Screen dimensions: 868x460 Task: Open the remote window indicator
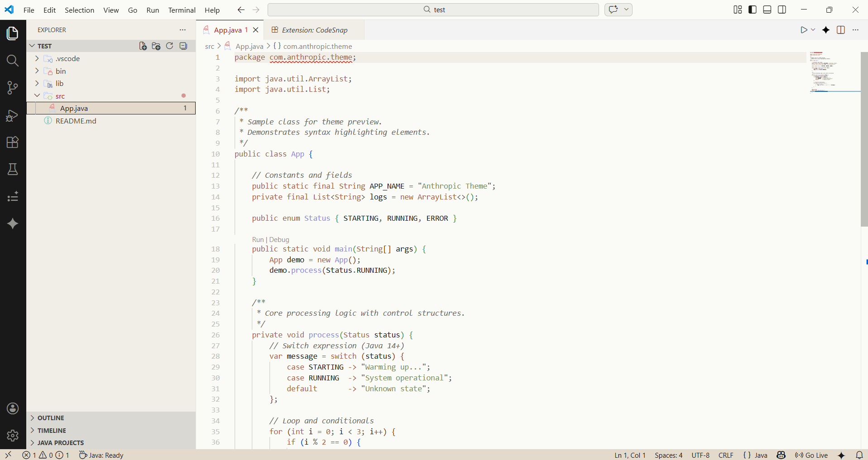[8, 455]
